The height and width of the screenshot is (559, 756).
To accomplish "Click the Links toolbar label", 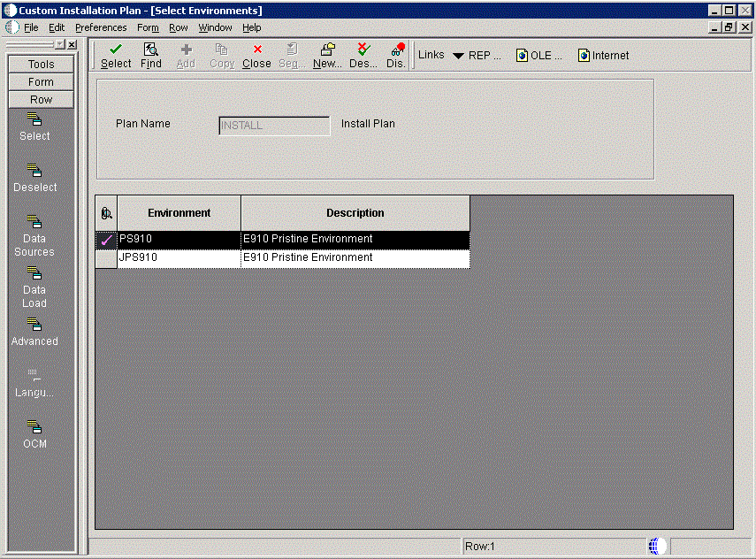I will click(431, 55).
